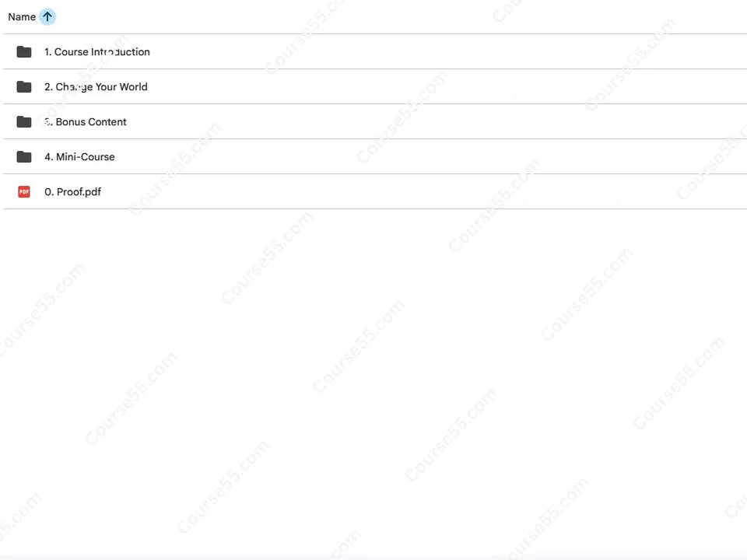The image size is (747, 560).
Task: Click blank header area beside sort arrow
Action: [400, 16]
